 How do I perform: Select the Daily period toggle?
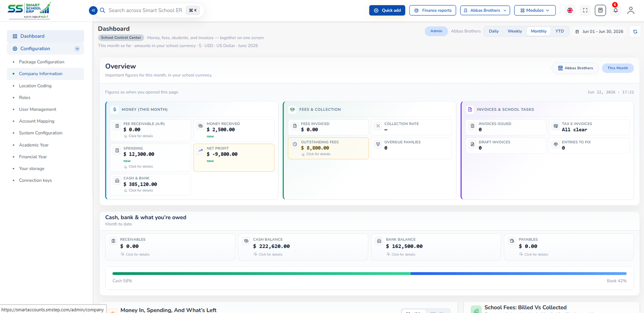coord(493,31)
